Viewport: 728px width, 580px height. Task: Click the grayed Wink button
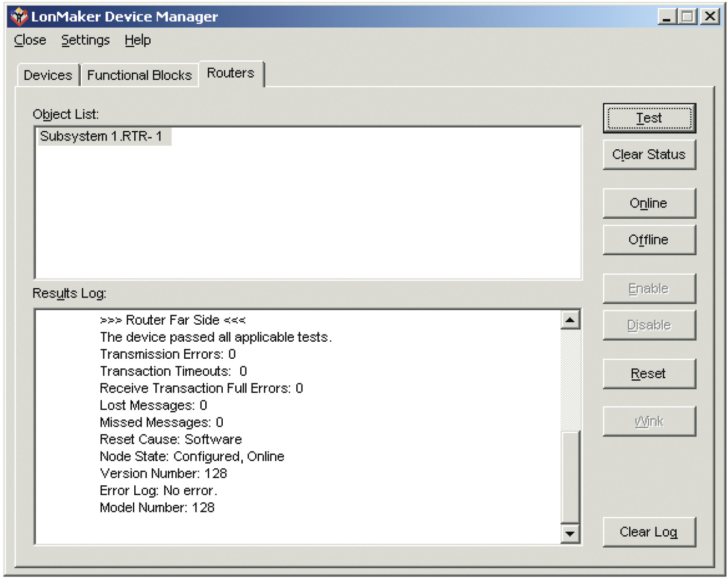click(x=649, y=421)
